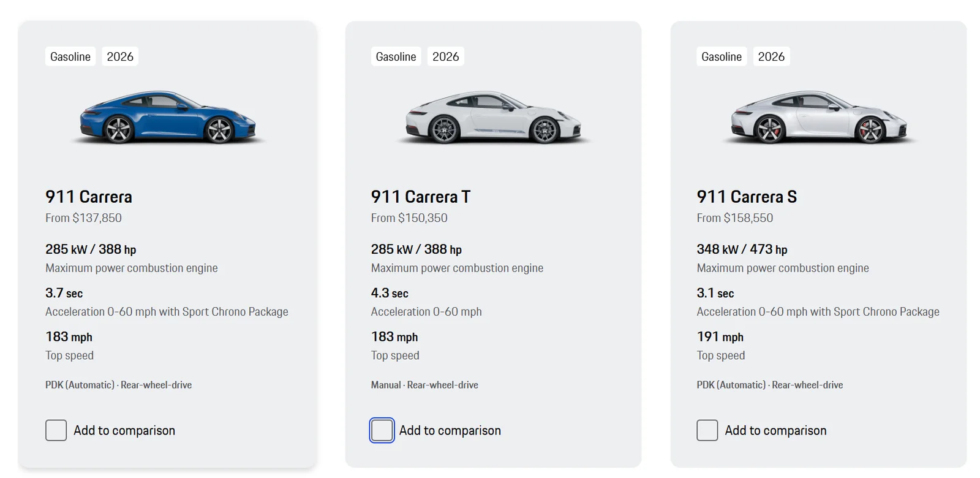Open the 911 Carrera model title
The image size is (980, 478).
point(89,197)
